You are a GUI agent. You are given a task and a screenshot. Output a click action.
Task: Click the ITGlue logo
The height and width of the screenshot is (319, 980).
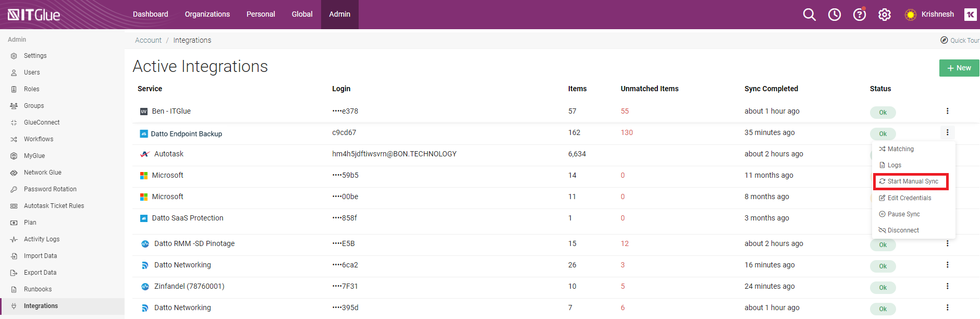[x=34, y=15]
